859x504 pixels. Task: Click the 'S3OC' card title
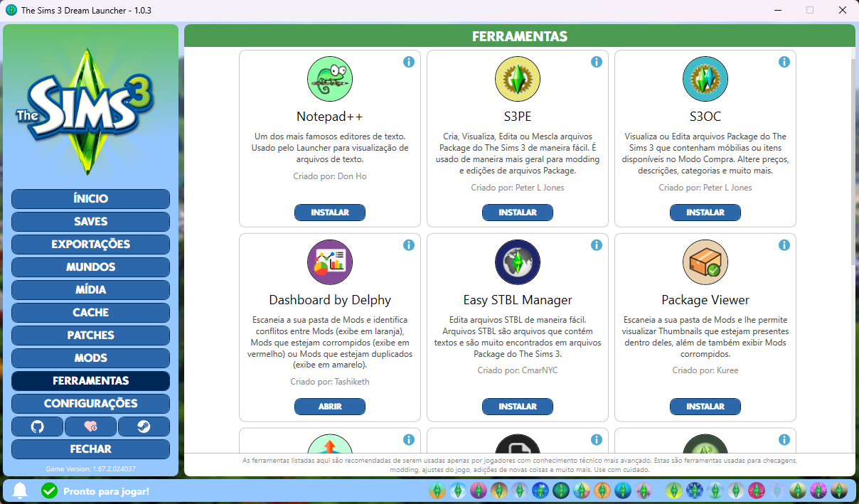click(x=705, y=117)
